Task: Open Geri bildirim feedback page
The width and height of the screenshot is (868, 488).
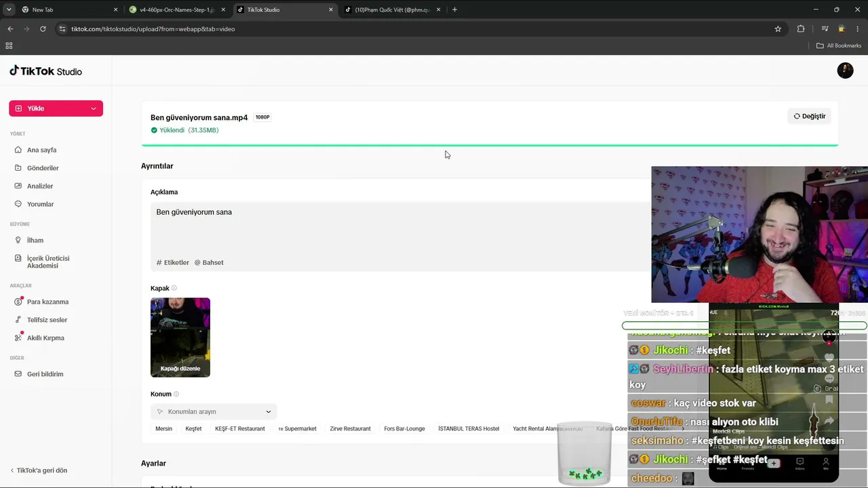Action: (45, 374)
